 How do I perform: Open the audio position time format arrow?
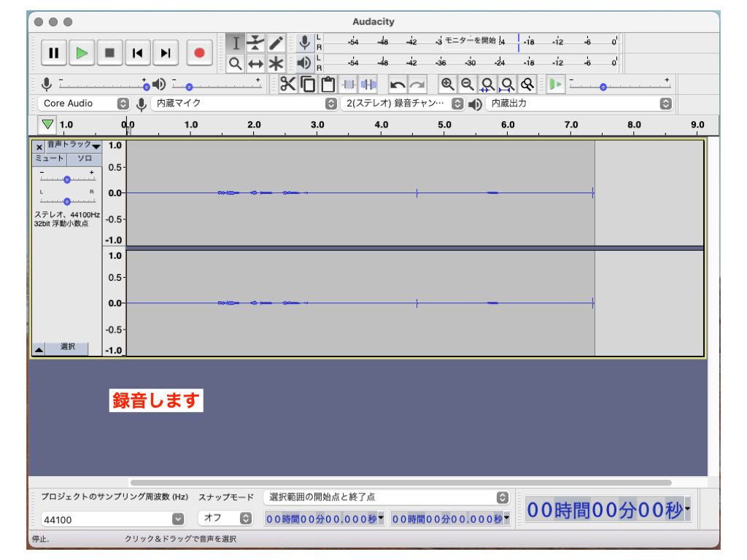pyautogui.click(x=687, y=509)
